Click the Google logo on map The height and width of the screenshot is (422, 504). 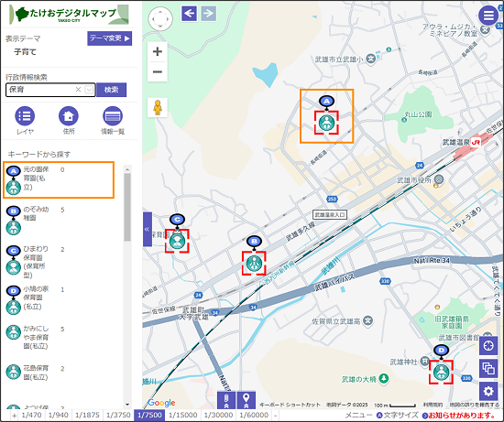161,403
